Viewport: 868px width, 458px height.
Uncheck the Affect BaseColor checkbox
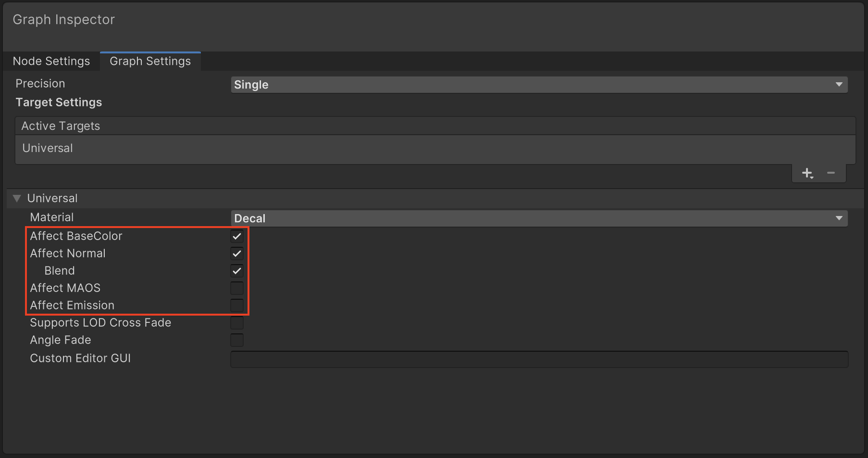(x=237, y=236)
